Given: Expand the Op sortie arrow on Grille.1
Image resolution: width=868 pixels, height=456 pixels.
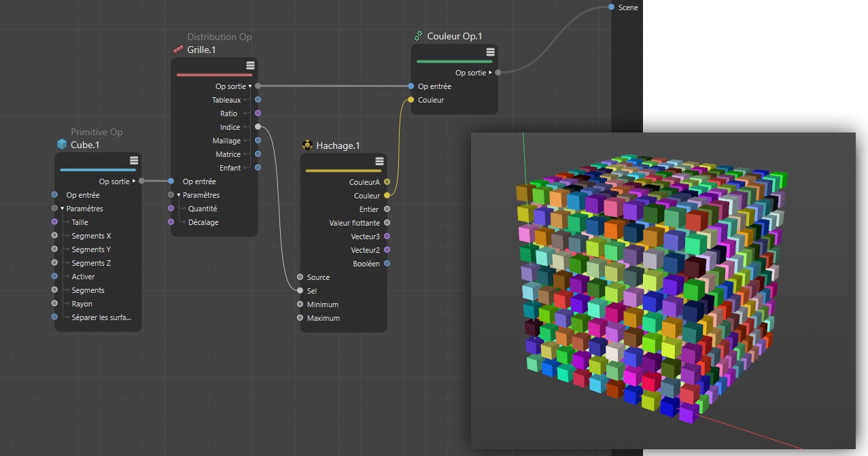Looking at the screenshot, I should pyautogui.click(x=250, y=86).
